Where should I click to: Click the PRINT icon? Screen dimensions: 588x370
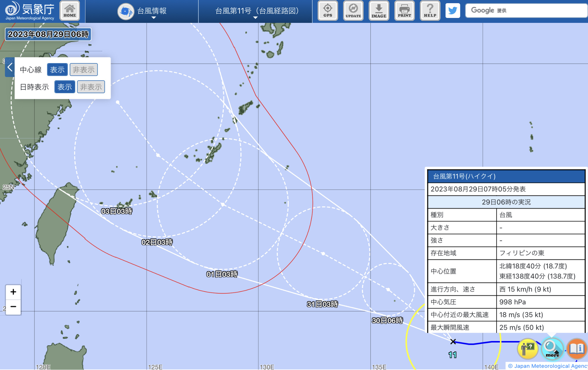click(x=404, y=11)
